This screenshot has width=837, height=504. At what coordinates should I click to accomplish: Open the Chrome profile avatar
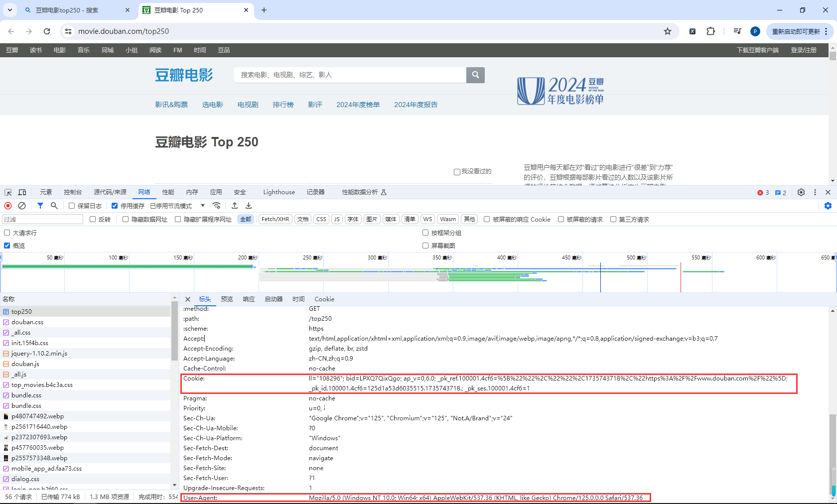pos(755,31)
